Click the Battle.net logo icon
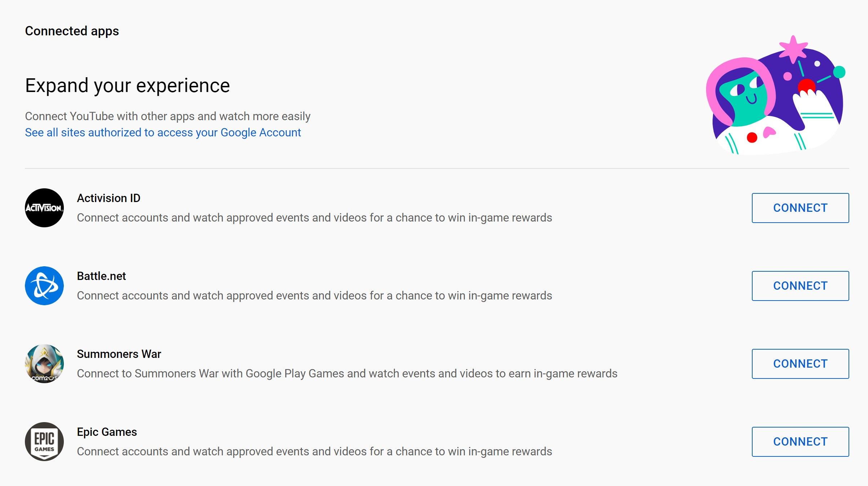Screen dimensions: 868x486 tap(44, 286)
